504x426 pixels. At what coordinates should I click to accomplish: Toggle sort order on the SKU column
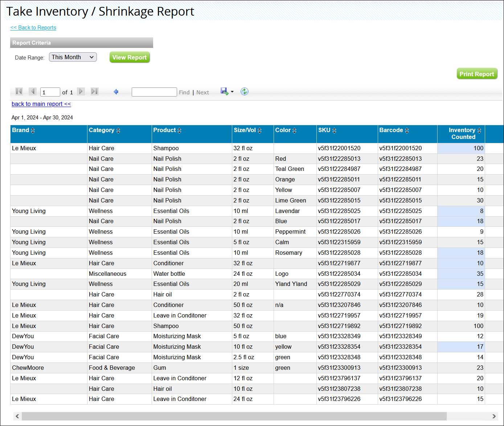(334, 130)
